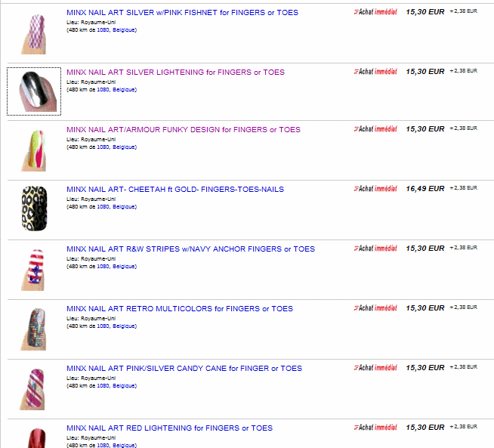Image resolution: width=494 pixels, height=448 pixels.
Task: Open the pink silver candy cane thumbnail
Action: coord(34,388)
